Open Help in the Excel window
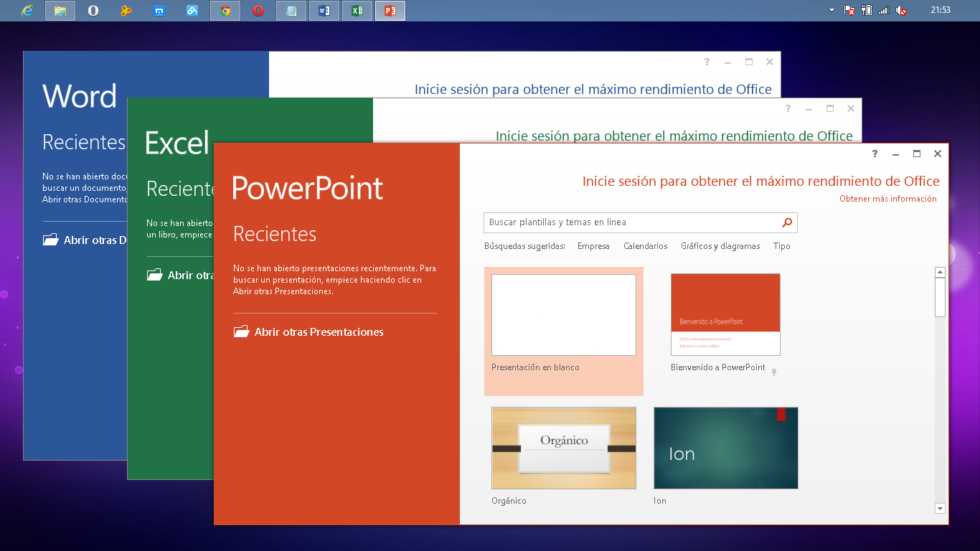 point(788,108)
